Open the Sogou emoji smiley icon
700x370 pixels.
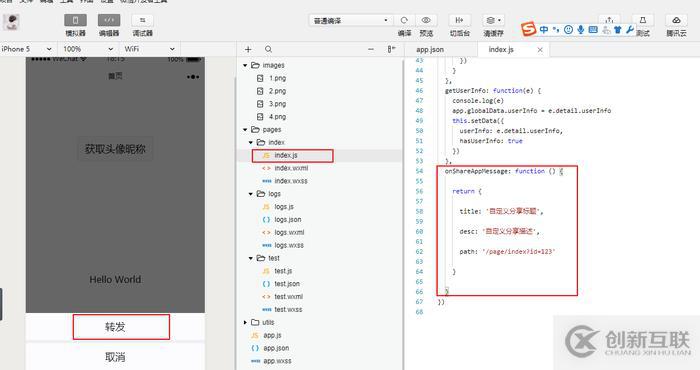coord(568,30)
